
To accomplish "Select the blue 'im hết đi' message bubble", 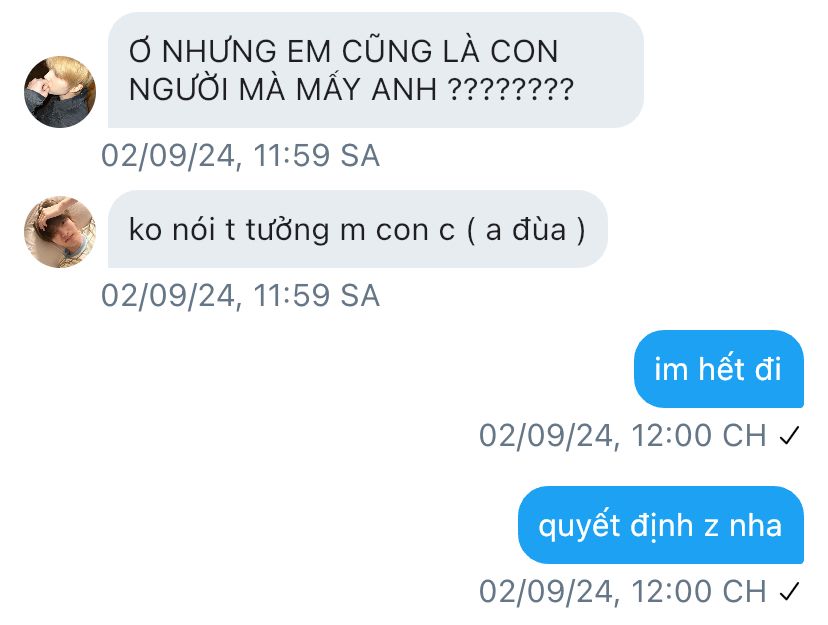I will (719, 369).
